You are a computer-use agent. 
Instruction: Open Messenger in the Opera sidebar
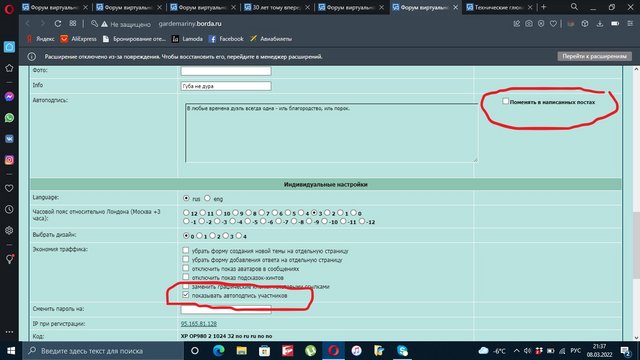click(9, 96)
